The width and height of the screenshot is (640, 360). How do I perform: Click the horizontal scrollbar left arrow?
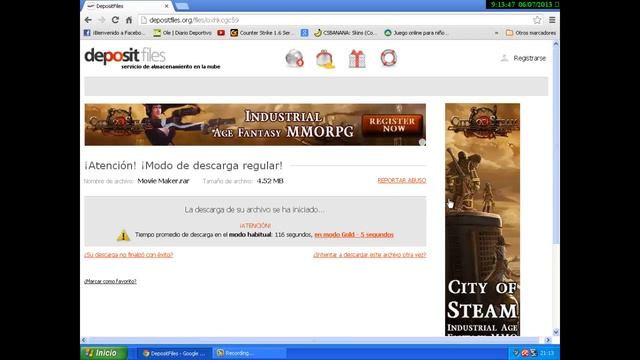coord(84,340)
